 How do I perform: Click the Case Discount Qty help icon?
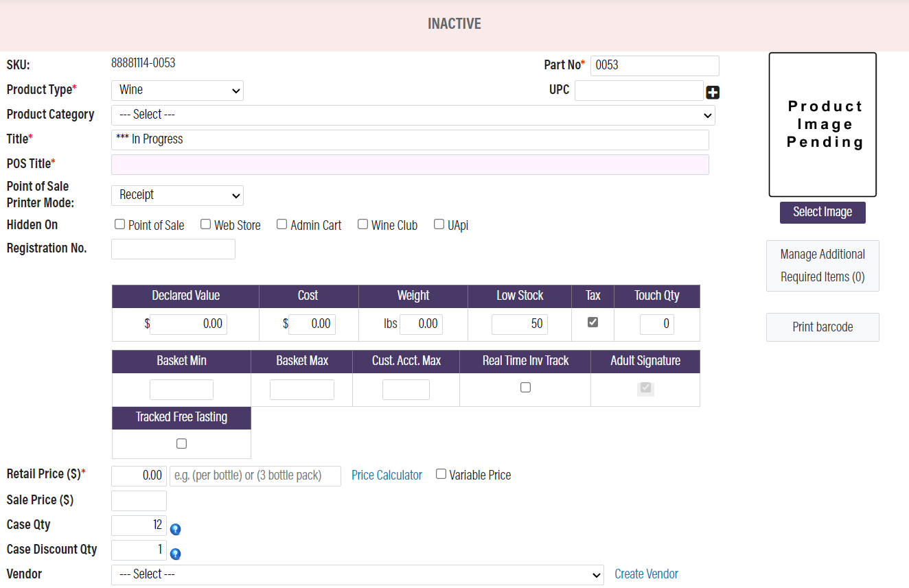pos(175,554)
